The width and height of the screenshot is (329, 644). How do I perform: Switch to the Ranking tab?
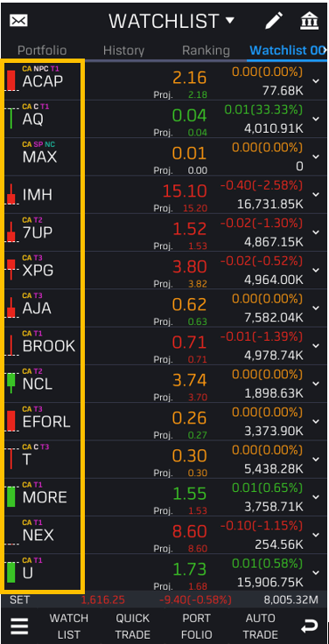[x=206, y=51]
